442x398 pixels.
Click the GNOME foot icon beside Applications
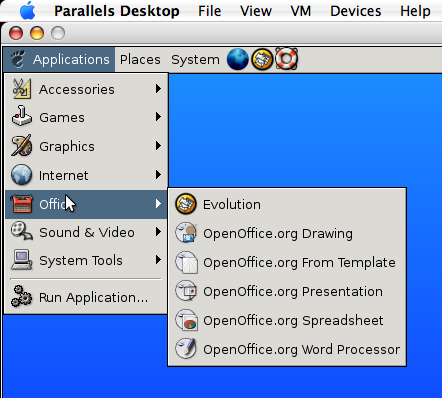(18, 59)
